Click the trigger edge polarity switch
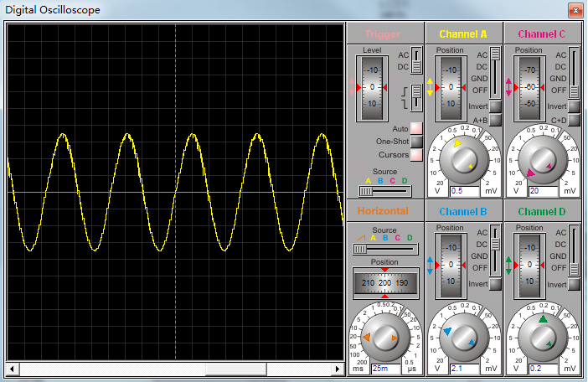588x382 pixels. (415, 96)
